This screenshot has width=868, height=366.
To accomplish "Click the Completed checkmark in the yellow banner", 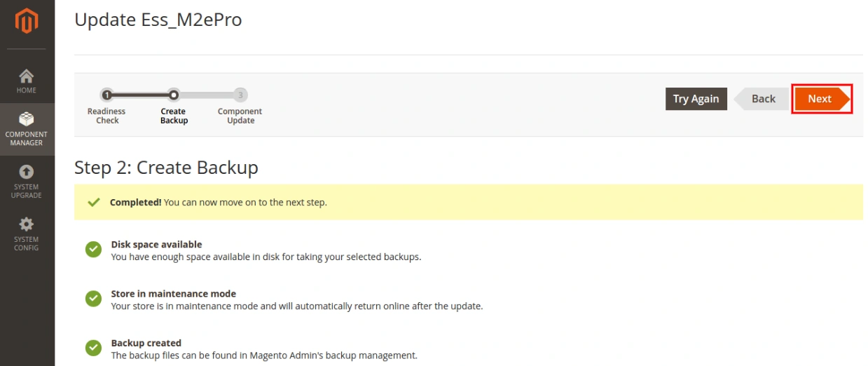I will [93, 202].
